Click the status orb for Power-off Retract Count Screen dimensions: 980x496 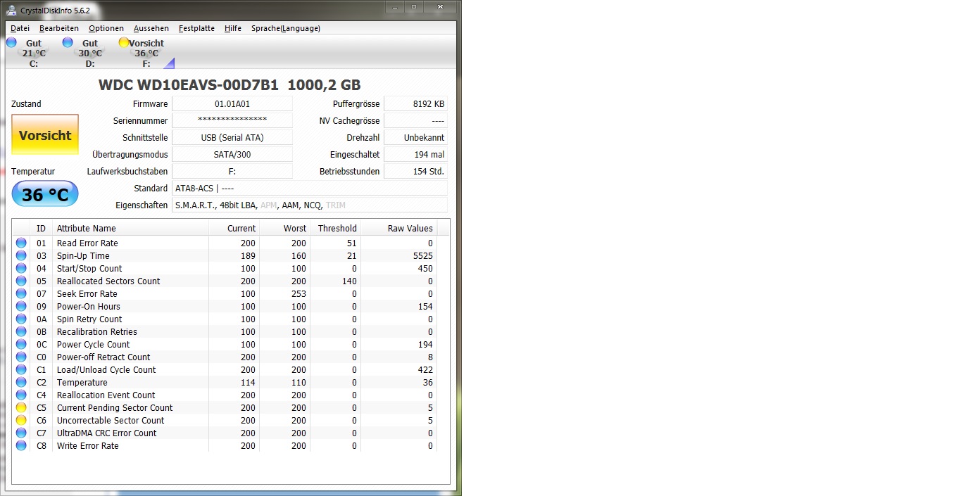point(21,357)
